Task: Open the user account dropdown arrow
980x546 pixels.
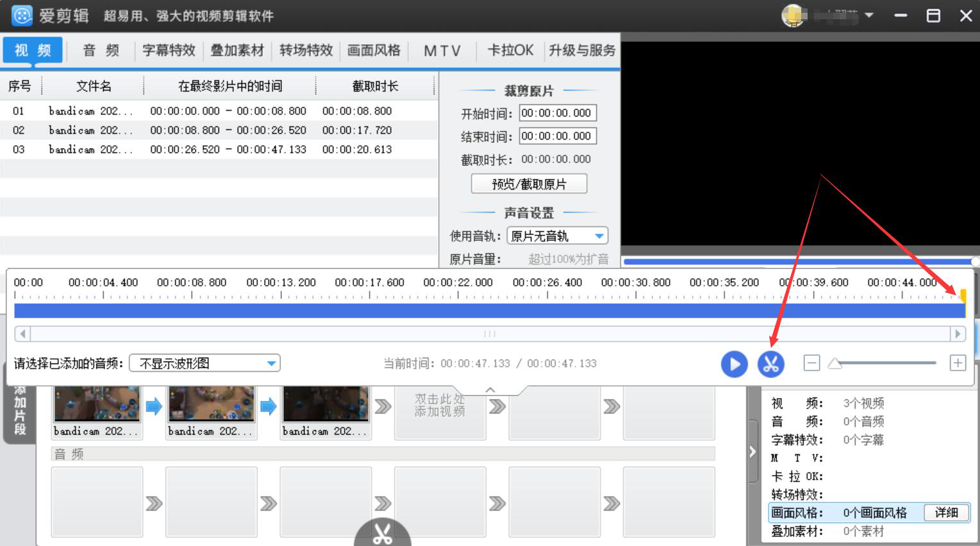Action: point(869,15)
